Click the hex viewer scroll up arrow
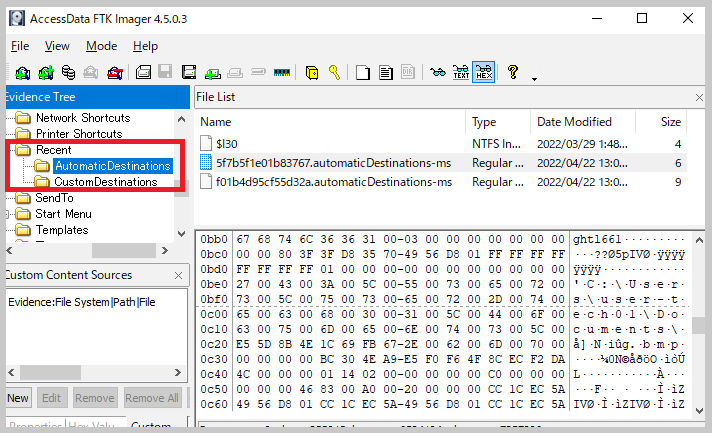Image resolution: width=712 pixels, height=433 pixels. 699,240
